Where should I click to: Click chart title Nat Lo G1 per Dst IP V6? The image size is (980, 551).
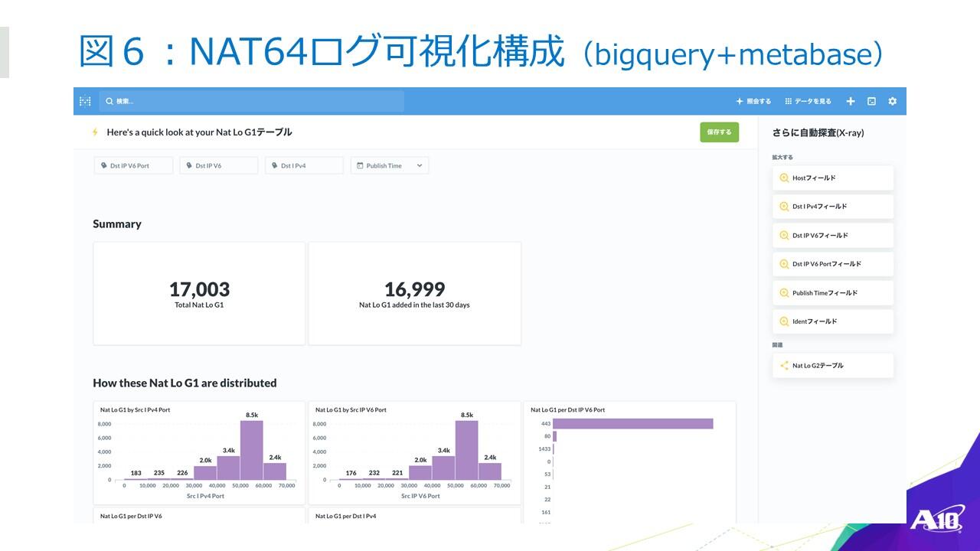[131, 516]
